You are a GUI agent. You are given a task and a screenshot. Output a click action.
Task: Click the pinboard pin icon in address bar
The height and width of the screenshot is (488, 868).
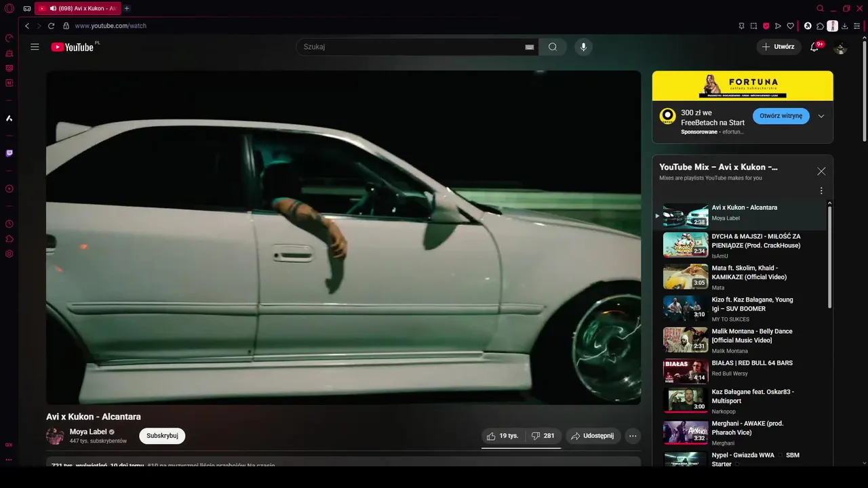click(x=741, y=26)
